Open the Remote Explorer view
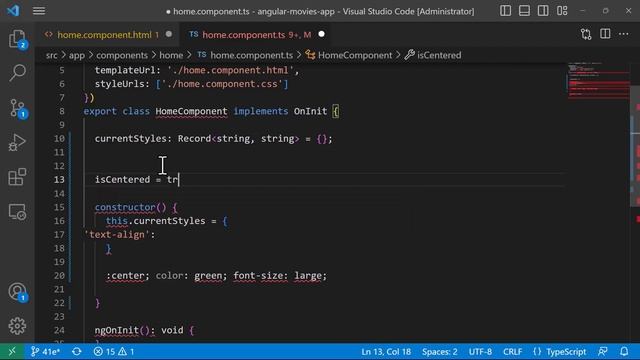Viewport: 640px width, 360px height. pos(17,212)
